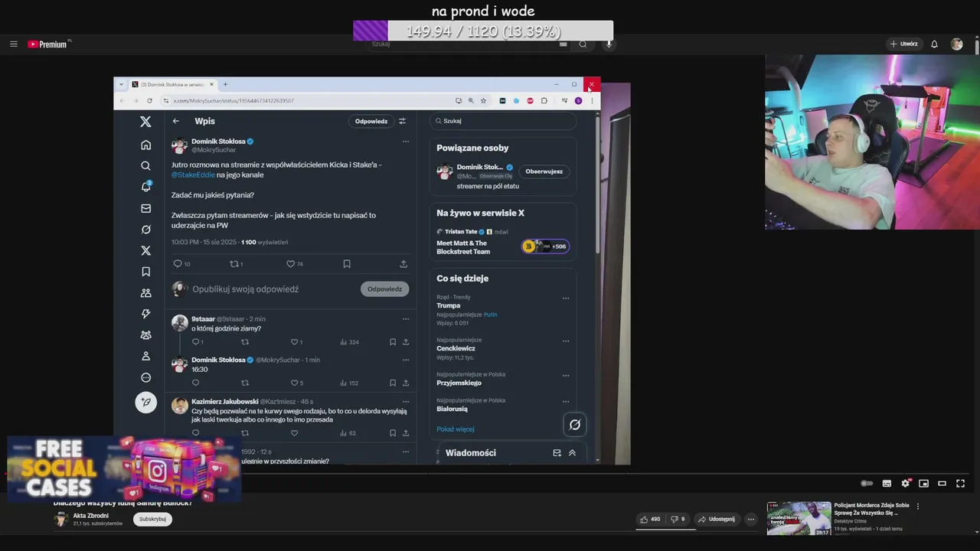Open floating Grok button near trends

(575, 425)
